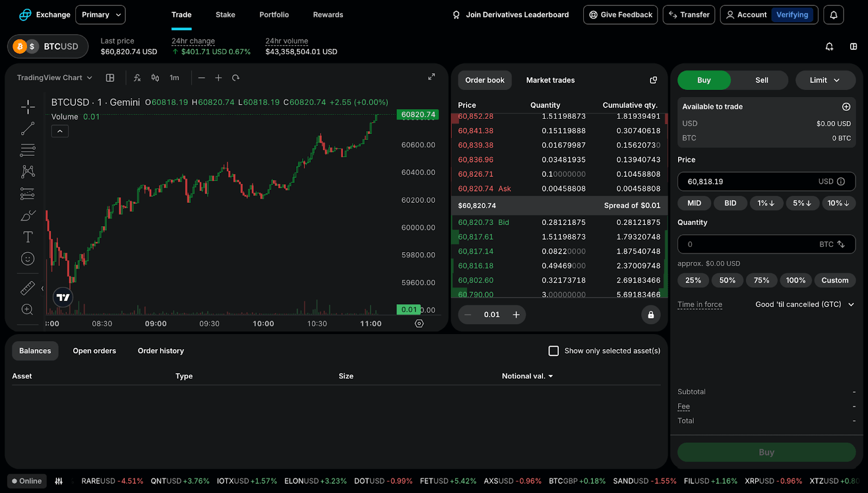
Task: Open the Order history tab
Action: coord(160,351)
